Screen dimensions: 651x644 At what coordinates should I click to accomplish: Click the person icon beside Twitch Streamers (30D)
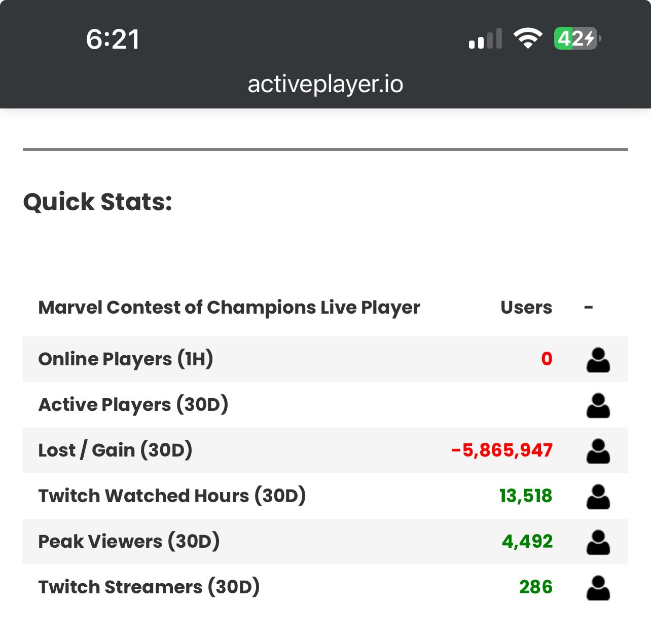coord(598,588)
